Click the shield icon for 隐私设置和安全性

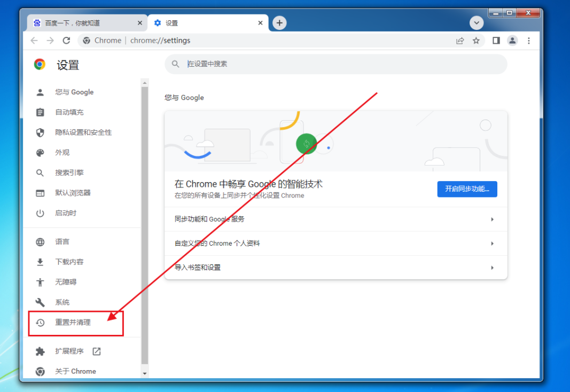tap(40, 132)
